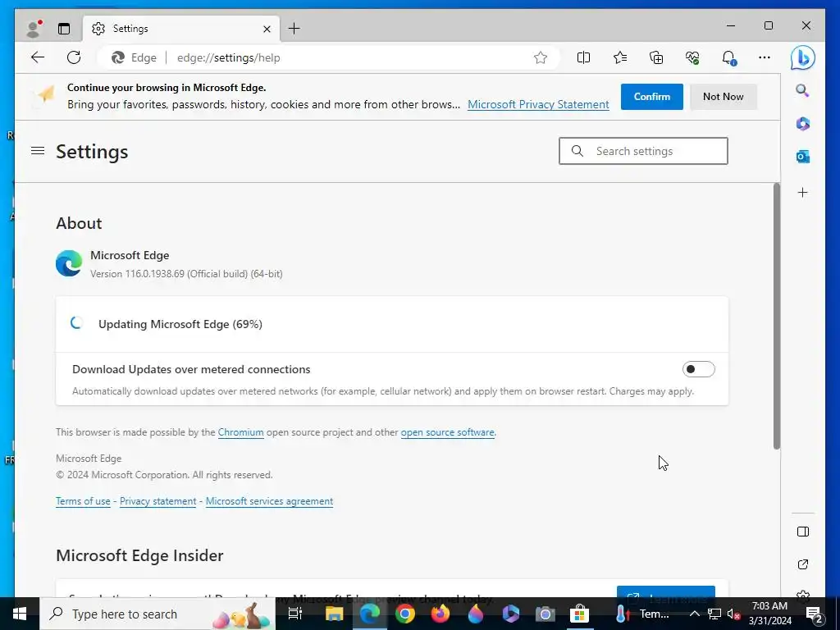
Task: Open the profile avatar menu
Action: click(x=34, y=29)
